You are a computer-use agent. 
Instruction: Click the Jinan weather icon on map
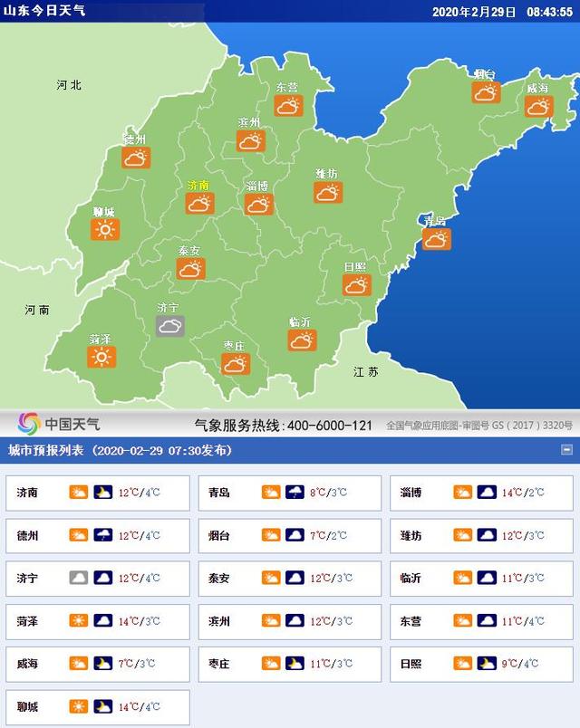[x=200, y=204]
